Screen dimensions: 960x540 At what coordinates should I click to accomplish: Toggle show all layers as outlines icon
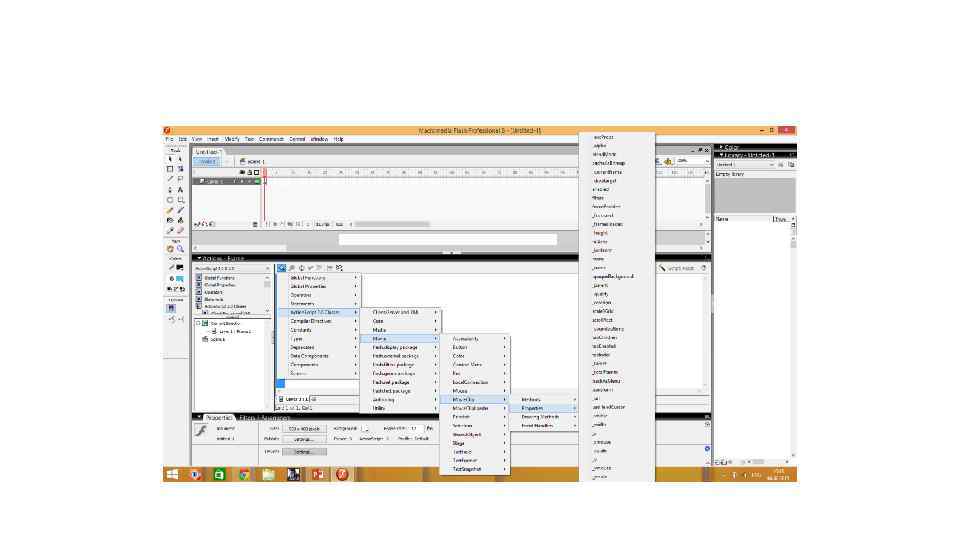(x=257, y=173)
